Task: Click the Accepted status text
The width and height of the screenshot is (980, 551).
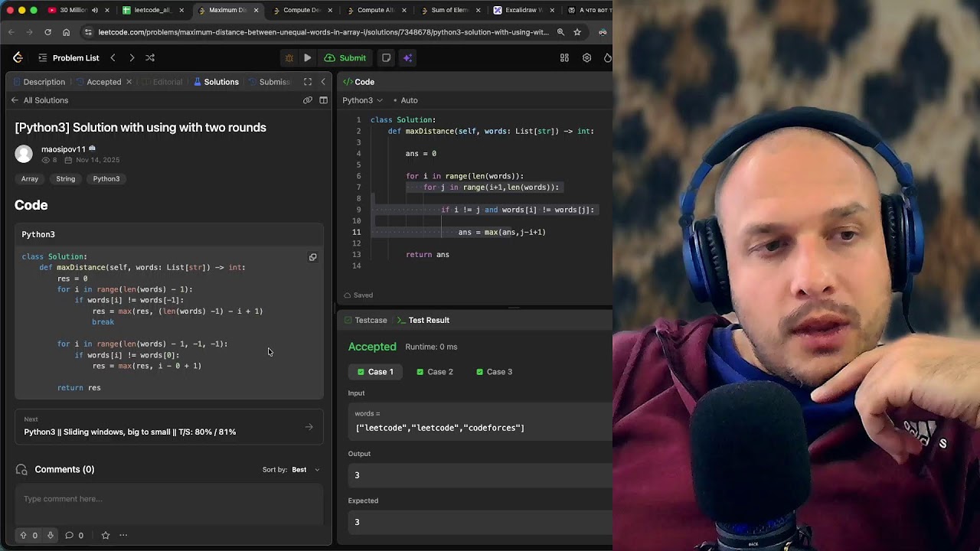Action: pyautogui.click(x=372, y=347)
